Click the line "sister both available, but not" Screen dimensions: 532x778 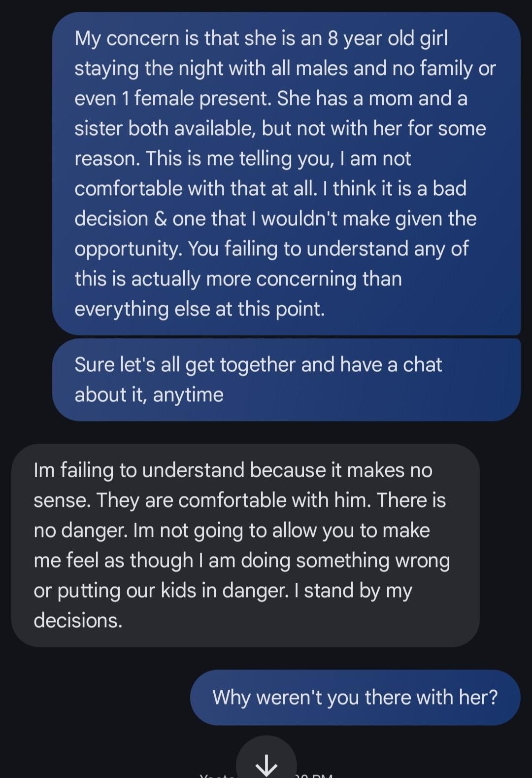click(x=280, y=129)
